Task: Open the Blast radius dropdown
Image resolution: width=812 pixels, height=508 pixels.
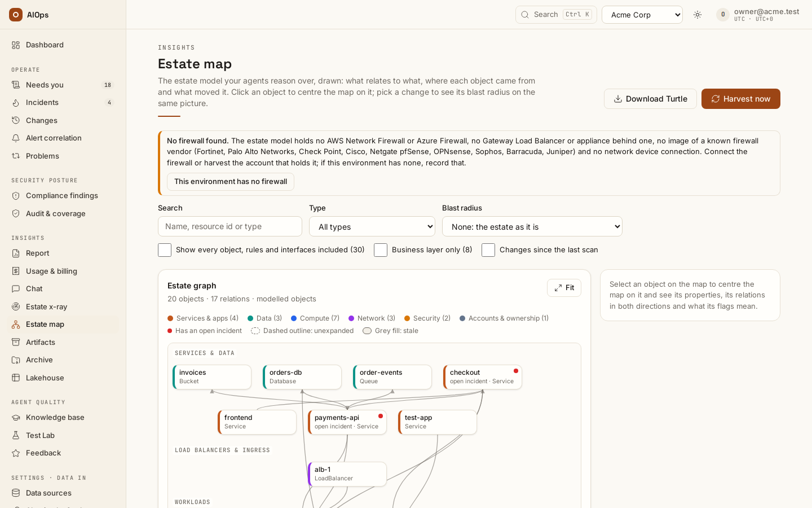Action: 532,226
